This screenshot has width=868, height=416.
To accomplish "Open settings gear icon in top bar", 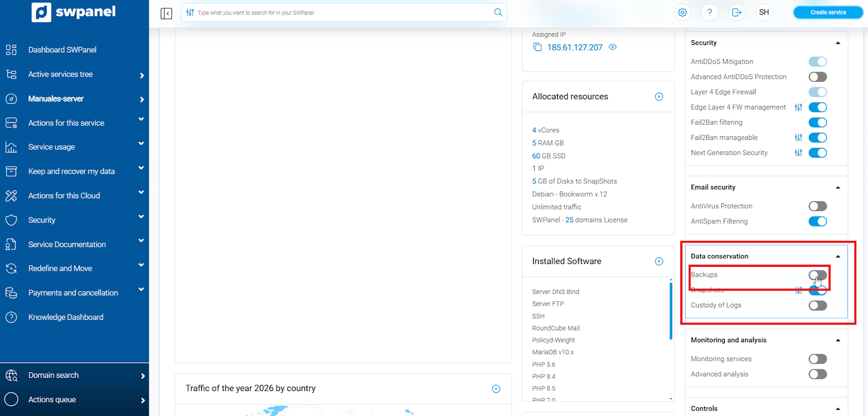I will click(682, 12).
